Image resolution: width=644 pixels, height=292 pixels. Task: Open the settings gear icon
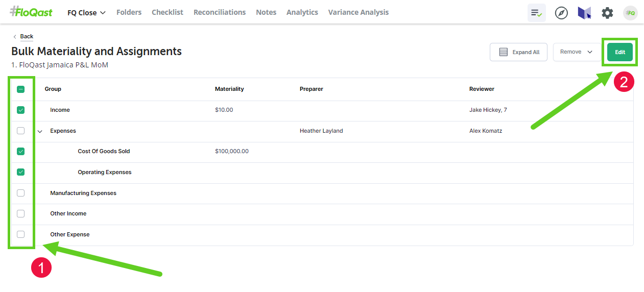click(x=607, y=13)
